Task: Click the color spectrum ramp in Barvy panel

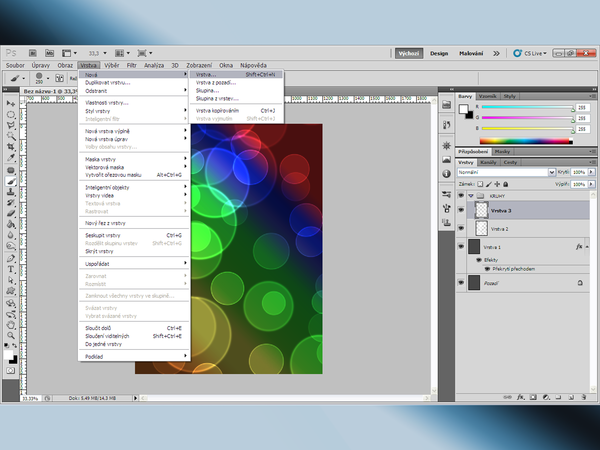Action: pos(518,141)
